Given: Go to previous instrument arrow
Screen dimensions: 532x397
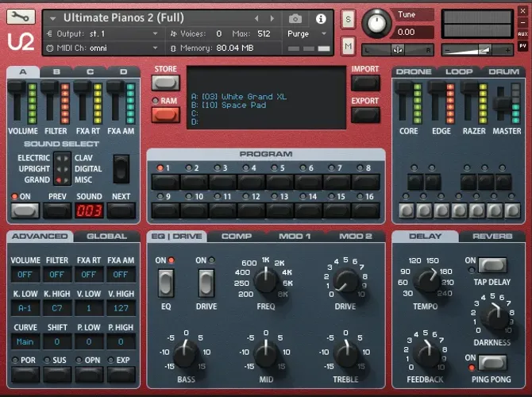Looking at the screenshot, I should [256, 18].
